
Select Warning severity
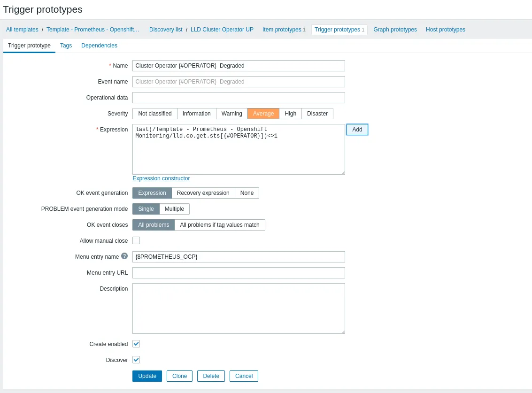point(231,113)
